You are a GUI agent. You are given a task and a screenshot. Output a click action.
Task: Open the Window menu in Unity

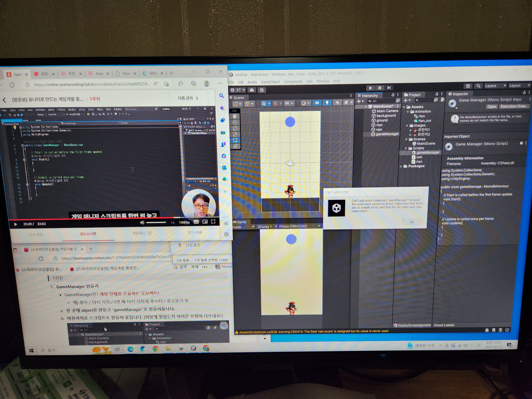click(x=323, y=81)
